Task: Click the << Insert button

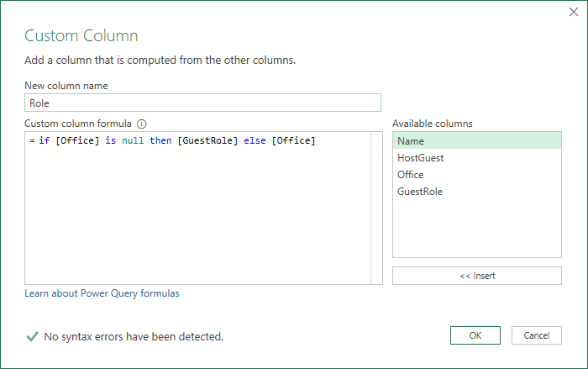Action: 477,276
